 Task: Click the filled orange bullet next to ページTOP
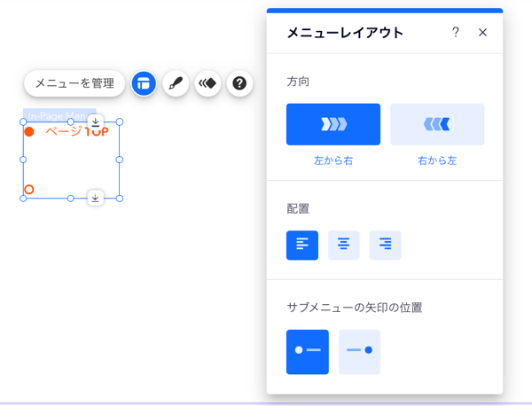coord(29,131)
